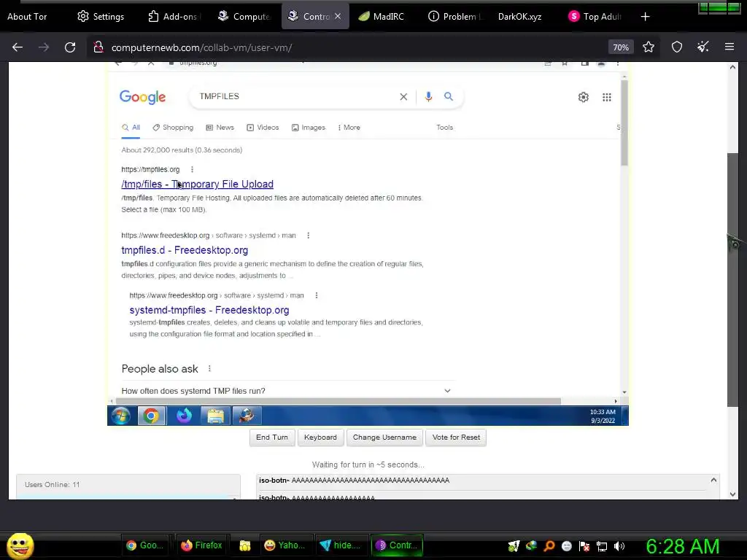Select the All results tab
The height and width of the screenshot is (560, 747).
(x=131, y=128)
